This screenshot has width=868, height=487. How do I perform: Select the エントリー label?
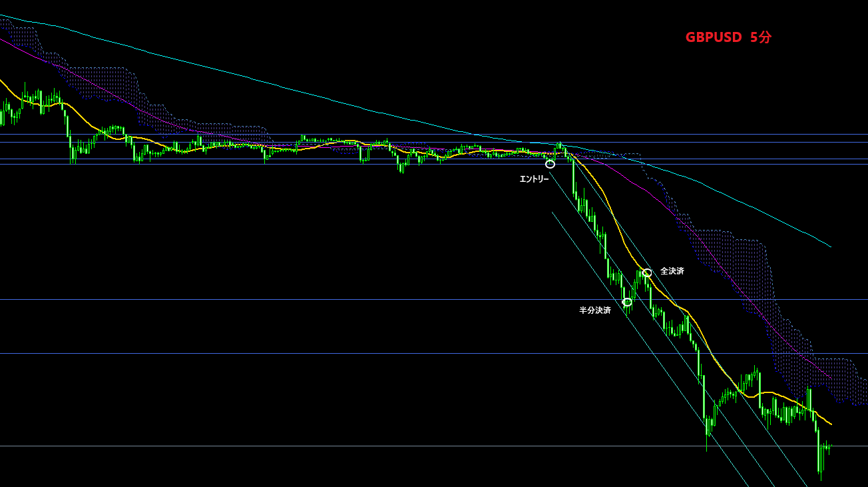point(535,179)
